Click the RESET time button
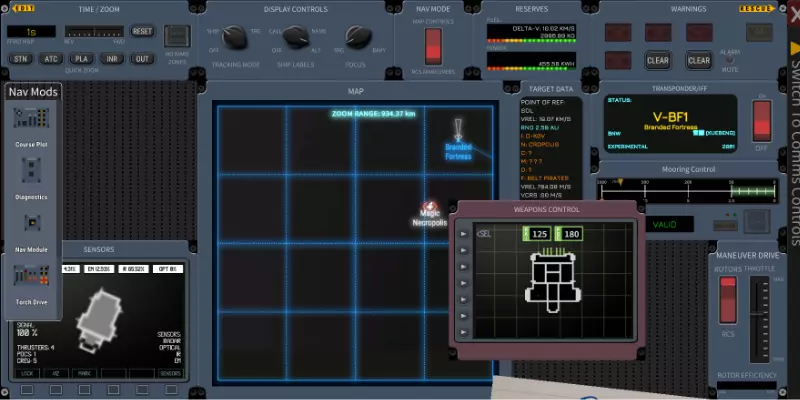 142,31
